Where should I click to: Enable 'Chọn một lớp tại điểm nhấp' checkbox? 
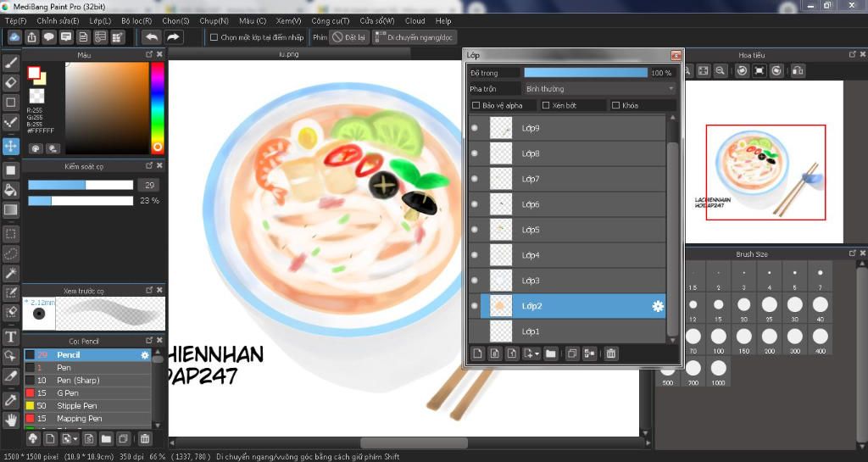214,37
